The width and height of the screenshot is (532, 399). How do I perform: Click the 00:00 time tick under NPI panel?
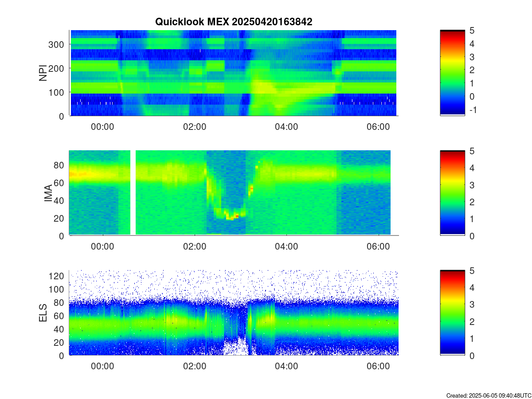point(102,126)
